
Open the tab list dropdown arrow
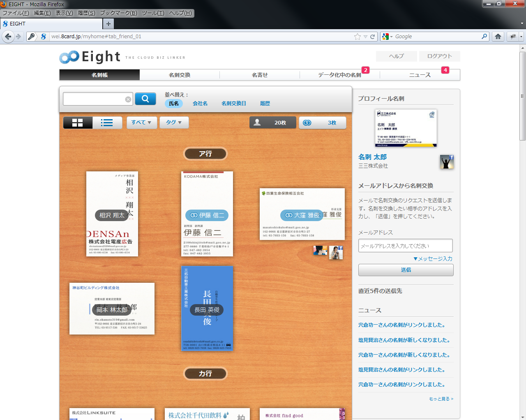pos(522,24)
